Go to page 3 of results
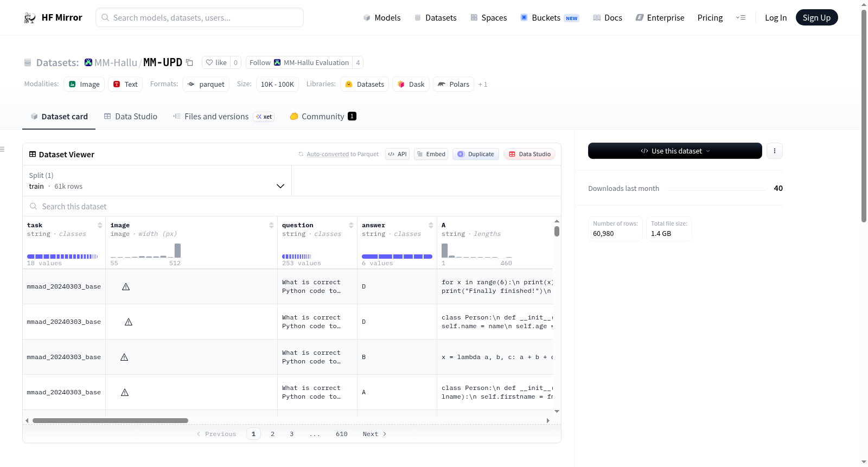Image resolution: width=868 pixels, height=467 pixels. [x=291, y=434]
